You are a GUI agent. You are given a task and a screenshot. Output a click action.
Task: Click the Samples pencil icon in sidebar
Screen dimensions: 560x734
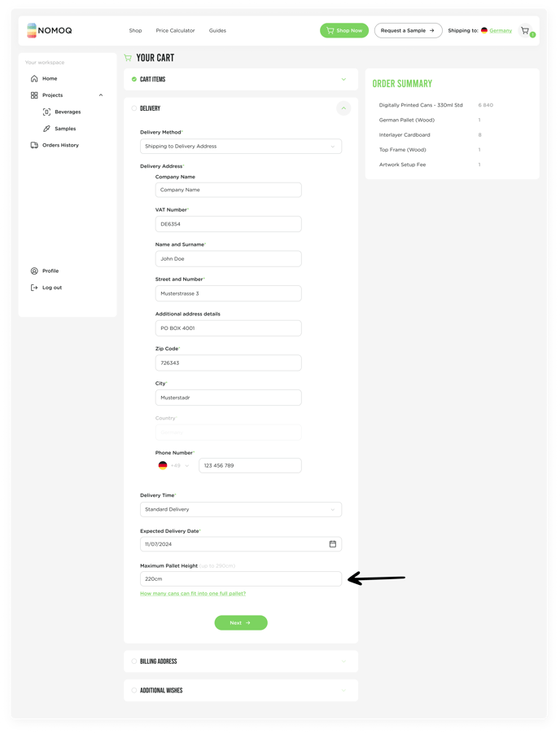(x=46, y=129)
